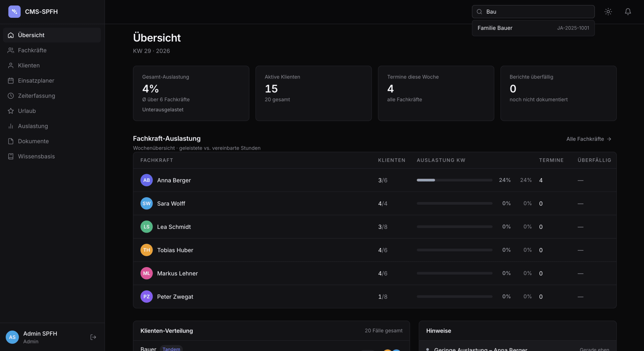Screen dimensions: 644x351
Task: Click the search field containing Bau
Action: point(533,12)
